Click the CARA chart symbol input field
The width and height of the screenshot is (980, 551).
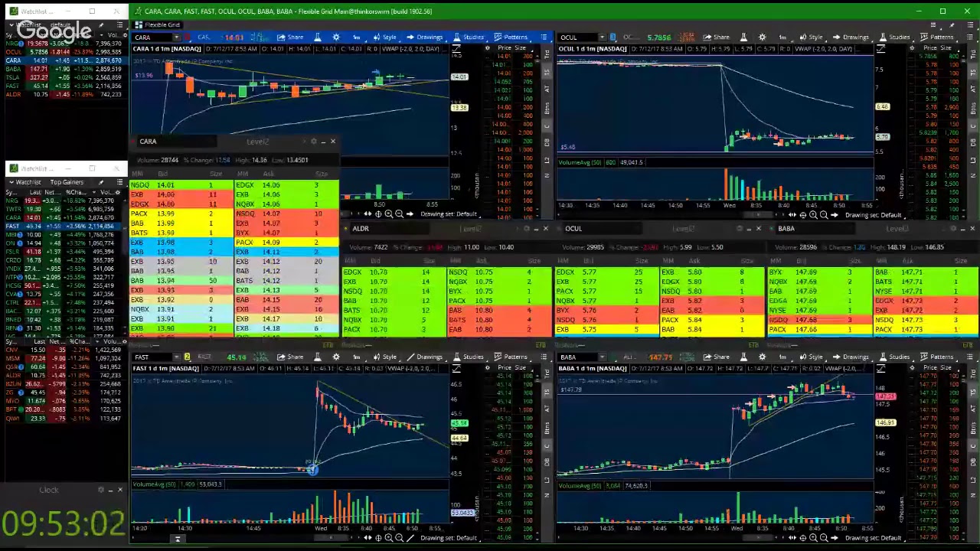(152, 37)
